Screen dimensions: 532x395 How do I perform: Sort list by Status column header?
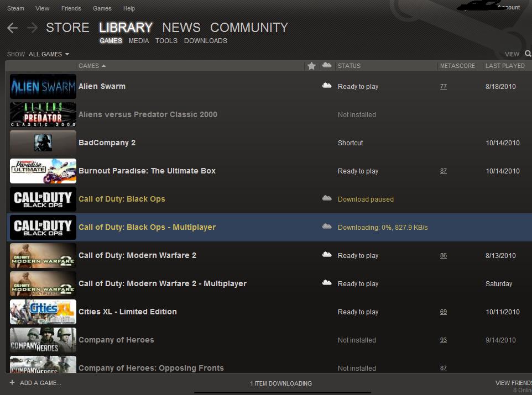pos(349,66)
